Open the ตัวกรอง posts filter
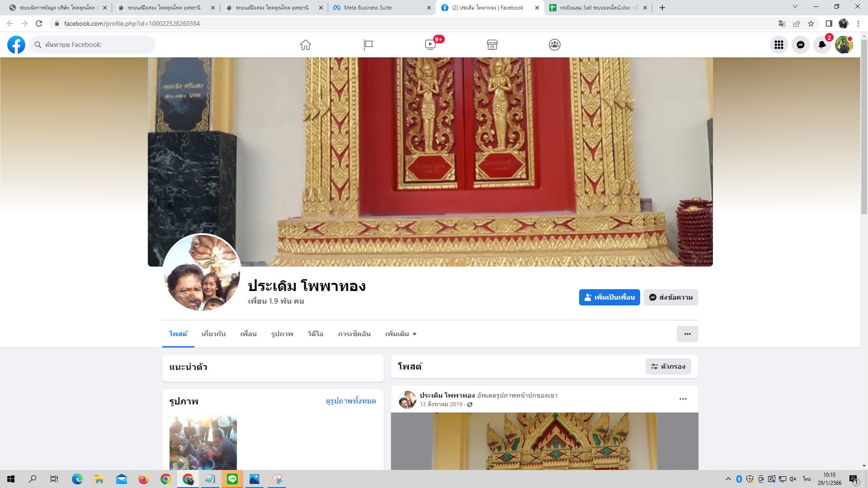868x488 pixels. pyautogui.click(x=668, y=366)
